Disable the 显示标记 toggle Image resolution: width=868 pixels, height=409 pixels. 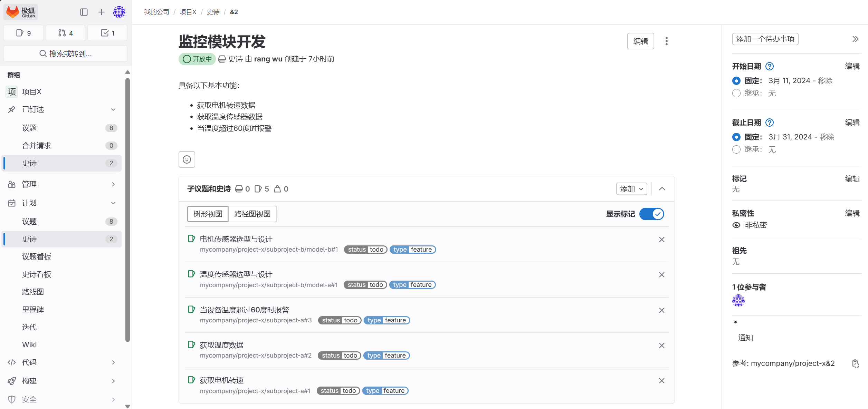click(652, 214)
